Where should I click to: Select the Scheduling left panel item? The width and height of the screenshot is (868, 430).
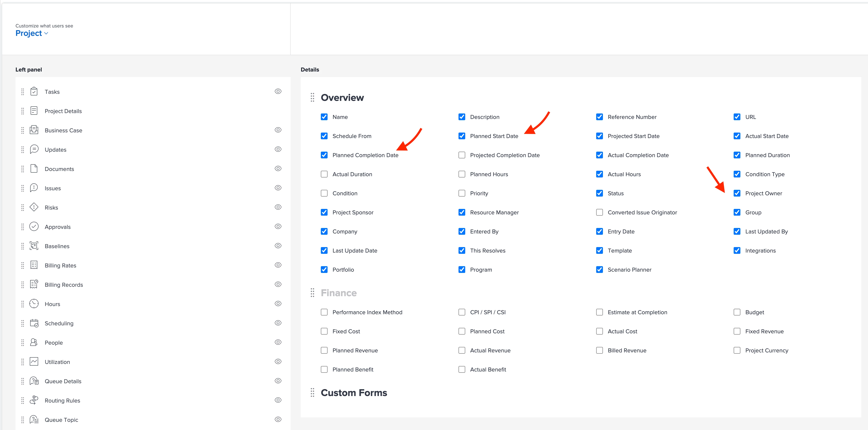coord(59,323)
